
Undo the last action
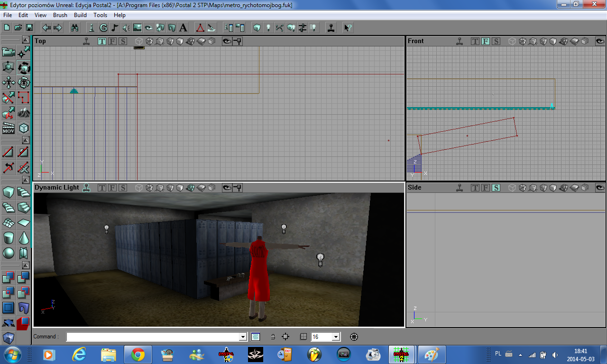[x=46, y=27]
